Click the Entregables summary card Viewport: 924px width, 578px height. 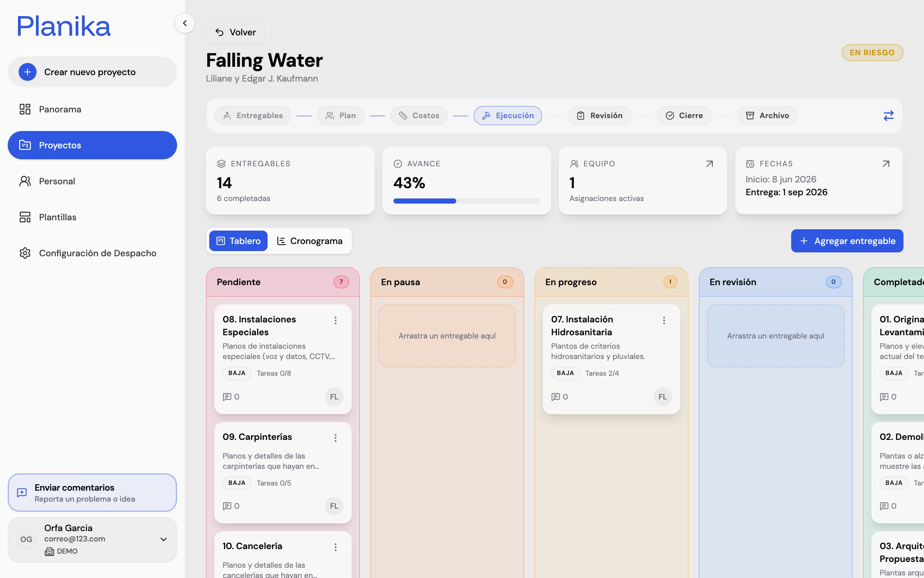tap(290, 180)
